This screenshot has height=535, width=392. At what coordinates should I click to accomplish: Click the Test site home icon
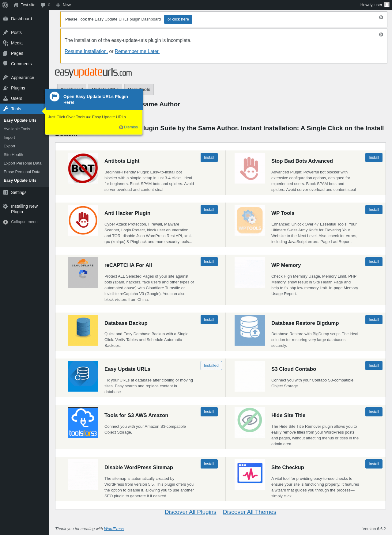tap(16, 5)
